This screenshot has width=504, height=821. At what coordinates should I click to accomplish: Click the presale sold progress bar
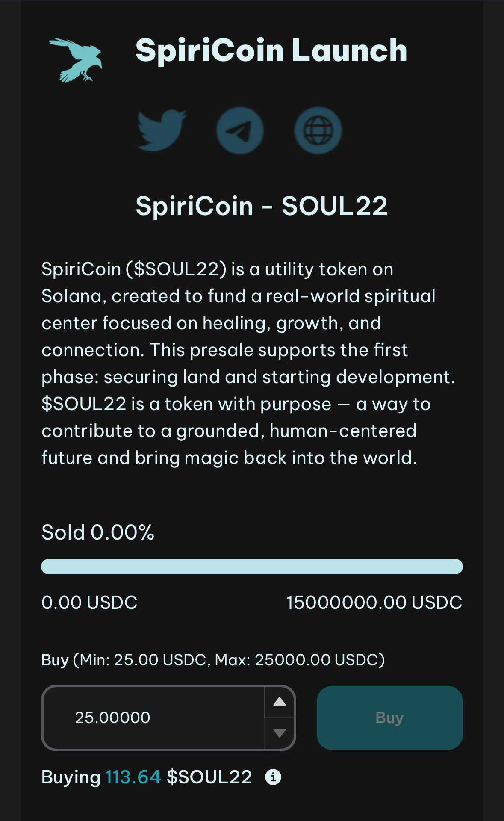(x=252, y=567)
